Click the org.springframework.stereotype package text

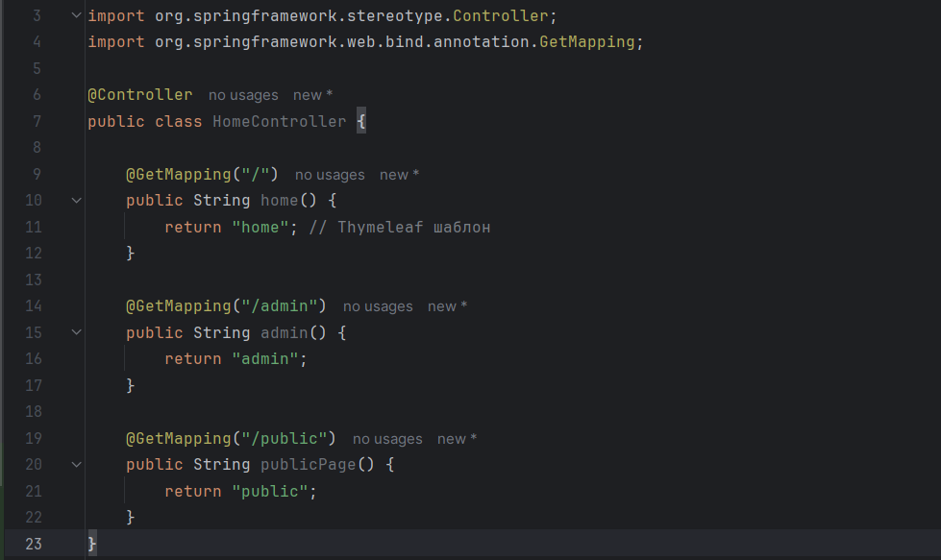(298, 15)
